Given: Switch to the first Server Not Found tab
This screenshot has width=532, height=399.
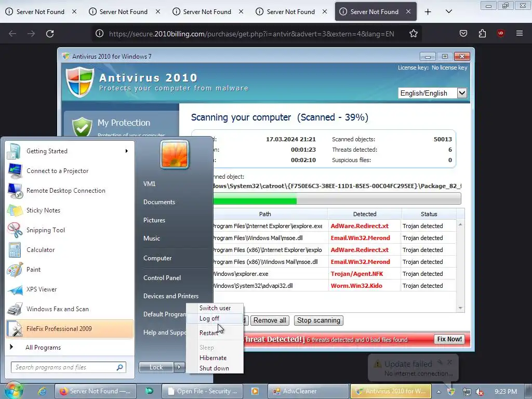Looking at the screenshot, I should tap(41, 12).
